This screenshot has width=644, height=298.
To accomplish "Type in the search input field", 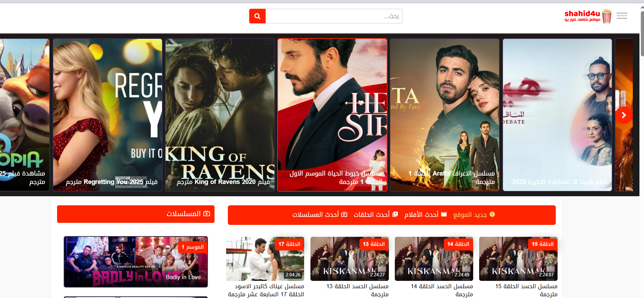I will click(334, 16).
